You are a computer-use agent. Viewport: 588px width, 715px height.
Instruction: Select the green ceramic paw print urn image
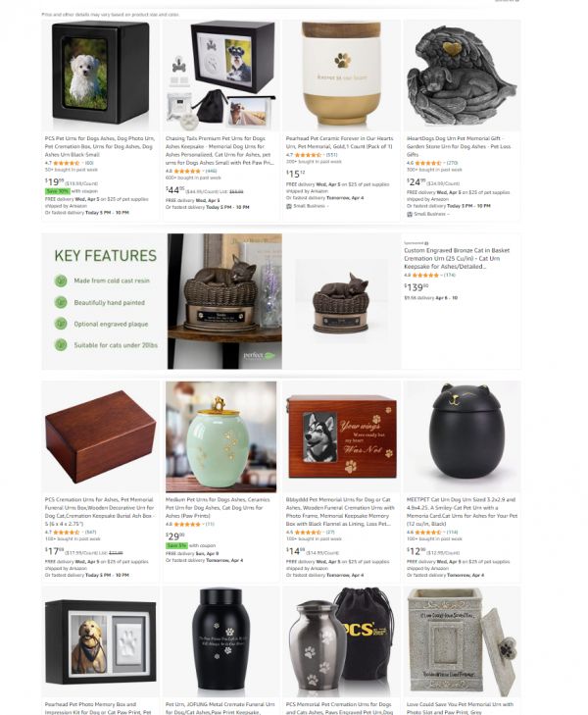coord(220,436)
